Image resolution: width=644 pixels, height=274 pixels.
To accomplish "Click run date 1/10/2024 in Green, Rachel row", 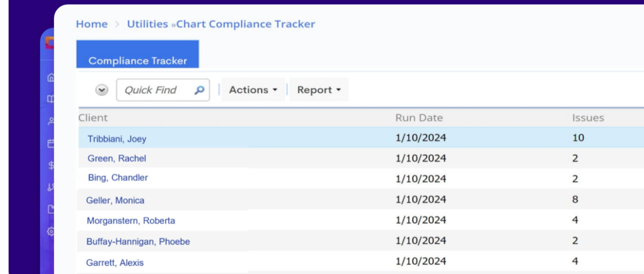I will coord(421,158).
